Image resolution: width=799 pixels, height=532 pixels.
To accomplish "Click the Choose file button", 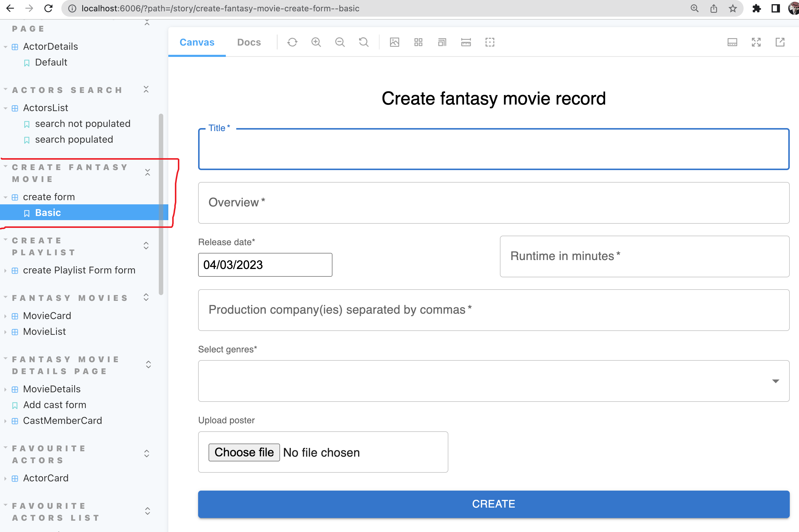I will (244, 452).
